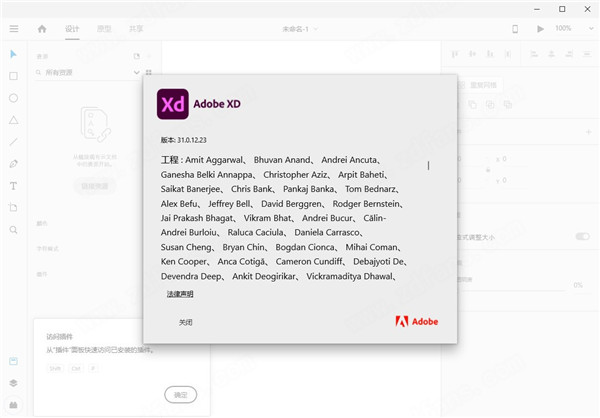The width and height of the screenshot is (600, 418).
Task: Select the Ellipse tool
Action: (13, 98)
